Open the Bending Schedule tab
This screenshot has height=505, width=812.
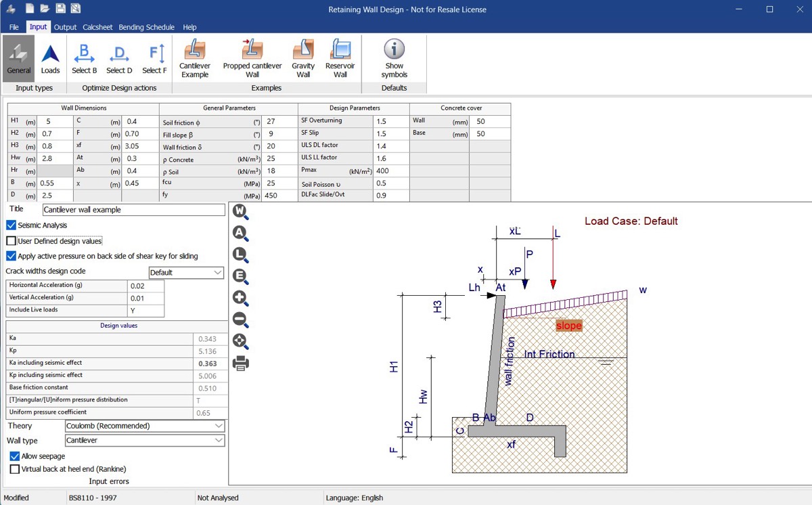pos(146,27)
